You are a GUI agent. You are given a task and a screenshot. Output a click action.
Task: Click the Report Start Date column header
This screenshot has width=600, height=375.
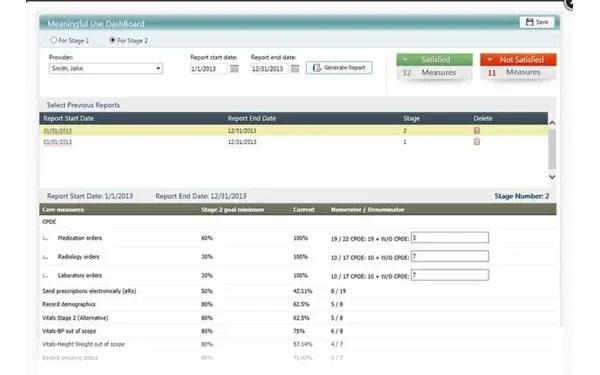click(x=68, y=118)
